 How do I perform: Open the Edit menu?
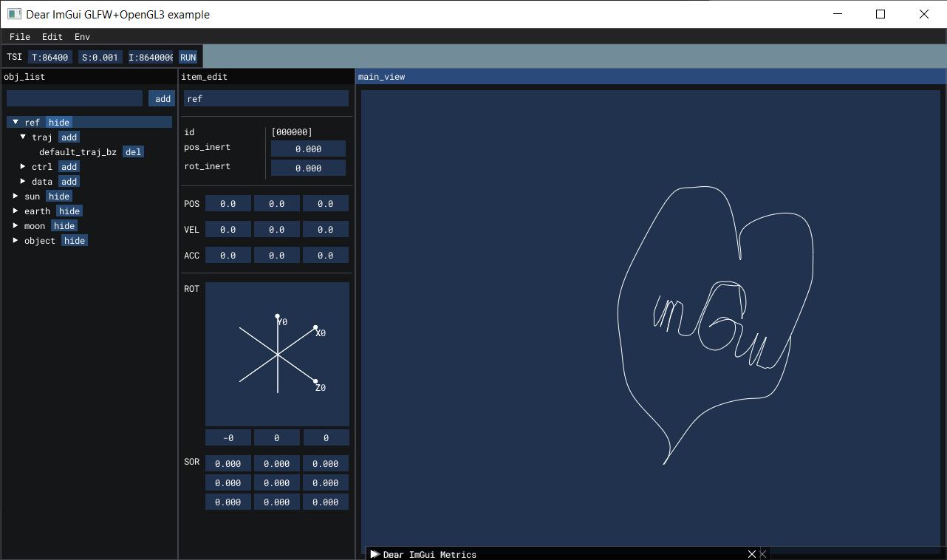[52, 36]
